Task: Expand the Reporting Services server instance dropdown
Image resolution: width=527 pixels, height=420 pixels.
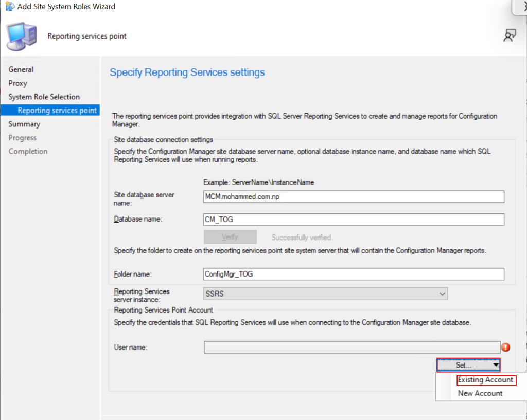Action: [326, 294]
